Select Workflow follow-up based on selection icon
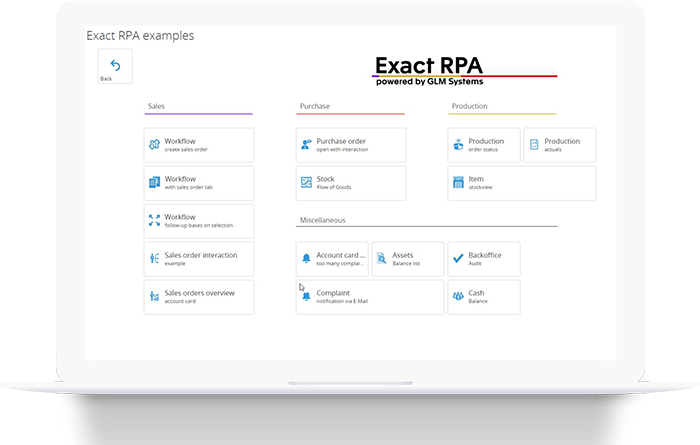 pyautogui.click(x=154, y=221)
